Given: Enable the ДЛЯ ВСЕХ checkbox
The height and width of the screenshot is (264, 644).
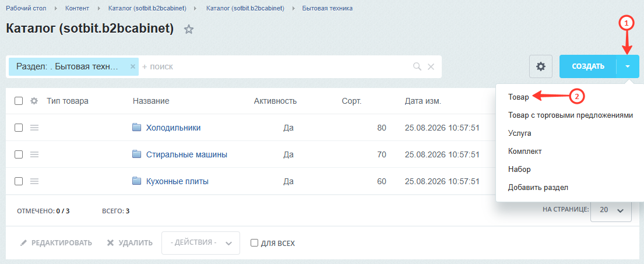Looking at the screenshot, I should point(254,242).
